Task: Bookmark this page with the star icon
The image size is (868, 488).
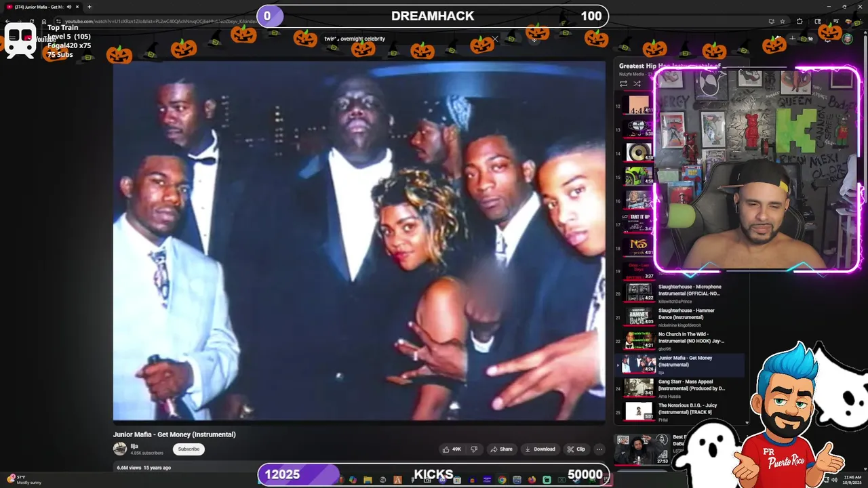Action: coord(783,21)
